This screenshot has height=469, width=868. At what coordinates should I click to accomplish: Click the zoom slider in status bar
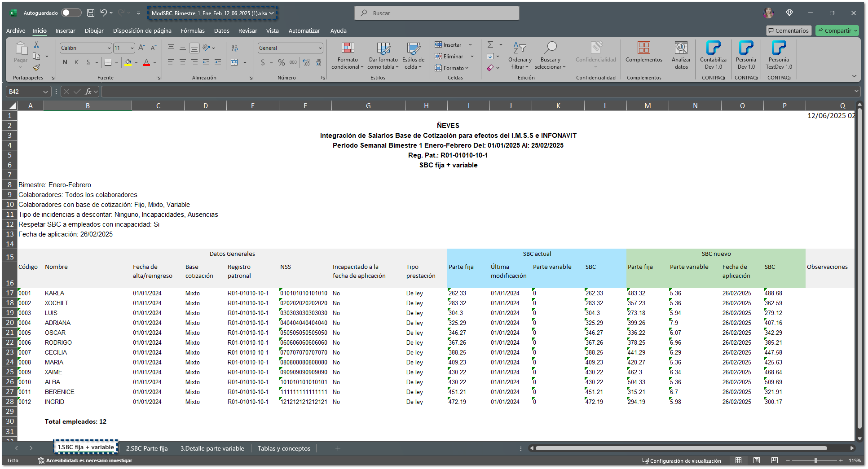tap(815, 461)
